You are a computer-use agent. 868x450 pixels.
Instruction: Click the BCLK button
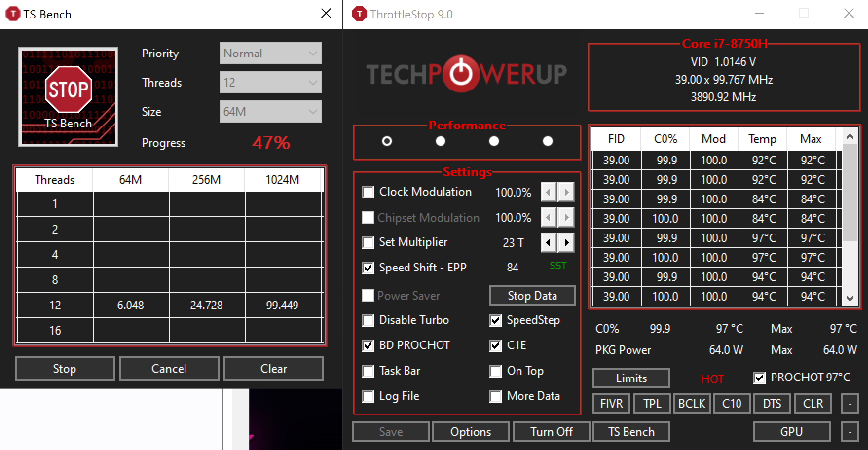692,403
